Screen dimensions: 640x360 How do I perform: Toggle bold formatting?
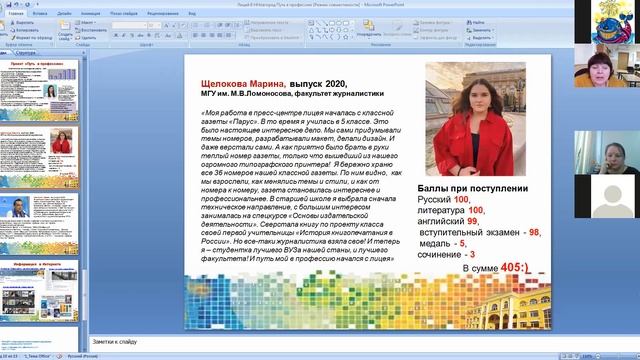[x=116, y=36]
